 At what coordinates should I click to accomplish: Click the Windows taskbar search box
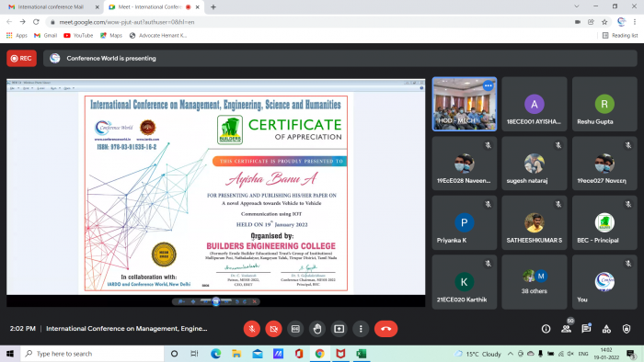tap(92, 354)
